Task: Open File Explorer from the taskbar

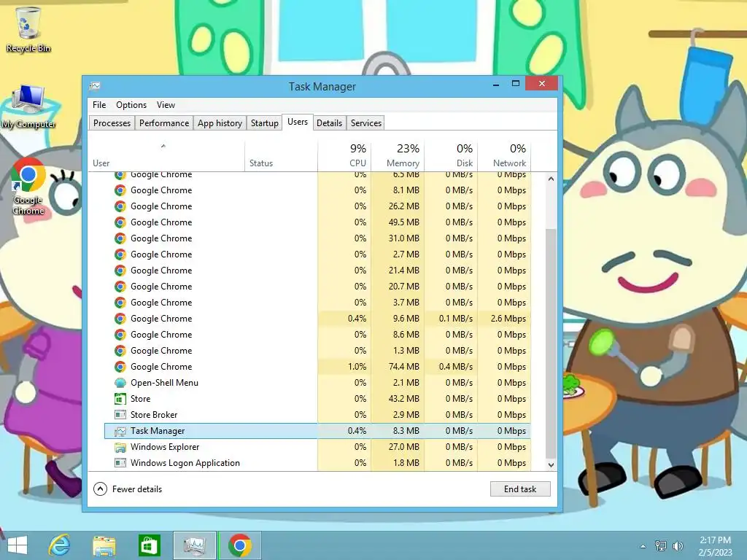Action: point(104,545)
